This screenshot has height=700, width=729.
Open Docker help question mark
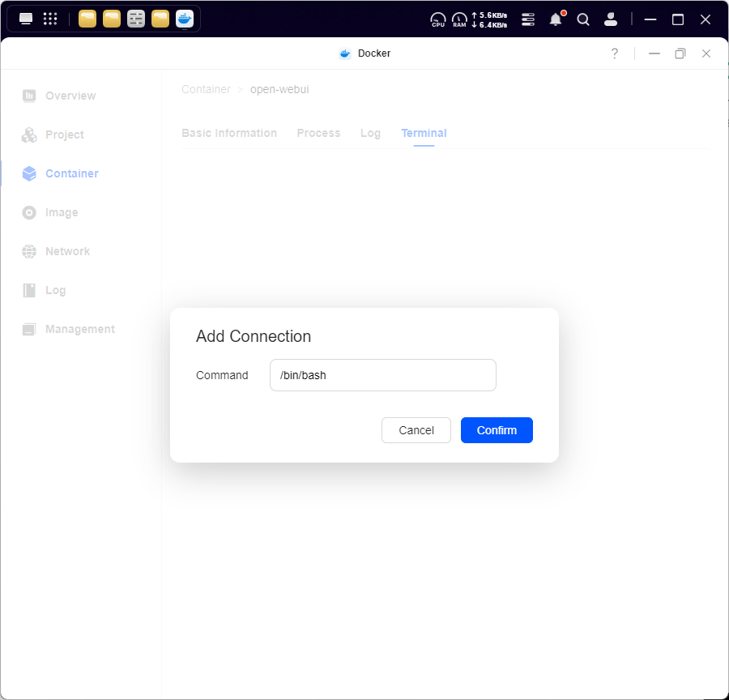pyautogui.click(x=614, y=53)
